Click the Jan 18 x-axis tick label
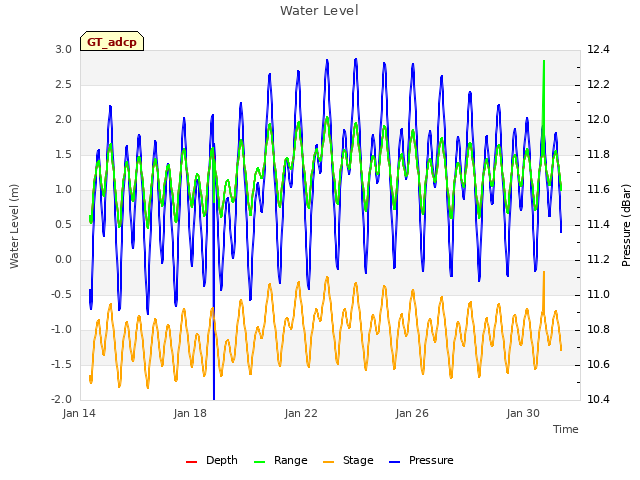 [x=190, y=413]
